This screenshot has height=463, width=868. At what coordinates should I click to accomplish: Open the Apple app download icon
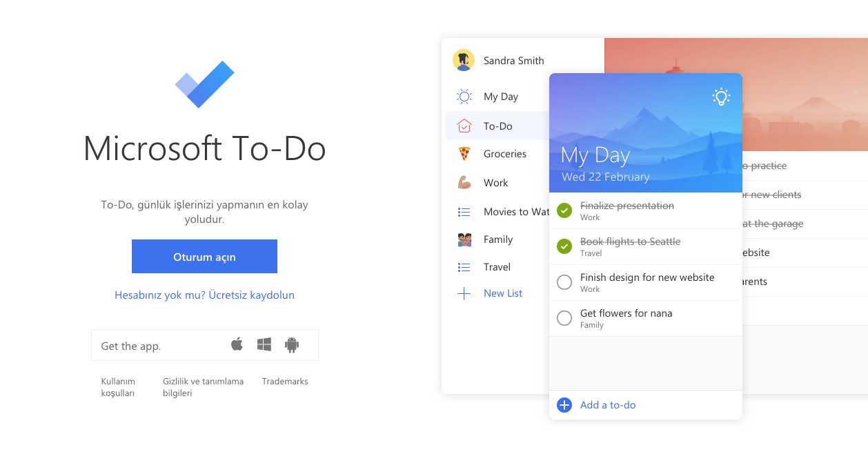237,344
